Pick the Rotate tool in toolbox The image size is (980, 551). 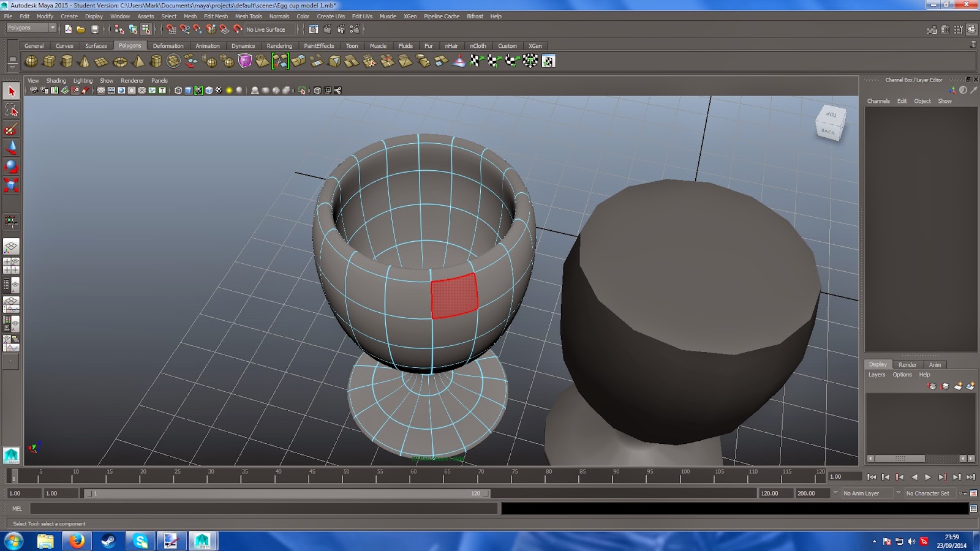coord(11,167)
